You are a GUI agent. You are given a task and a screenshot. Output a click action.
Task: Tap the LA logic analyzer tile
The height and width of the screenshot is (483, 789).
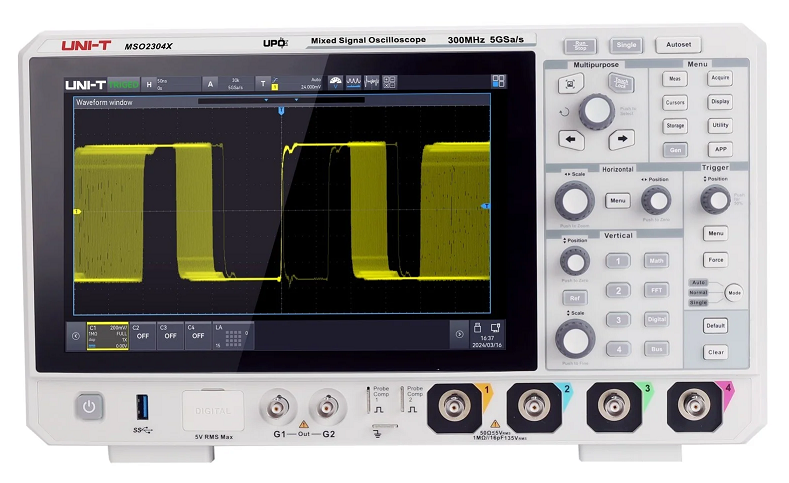pos(233,336)
